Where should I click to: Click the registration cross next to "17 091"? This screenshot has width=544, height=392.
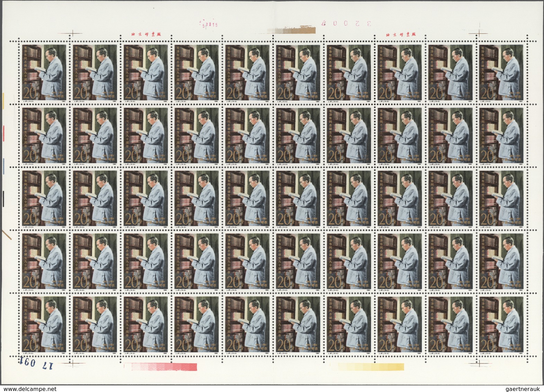(x=72, y=363)
